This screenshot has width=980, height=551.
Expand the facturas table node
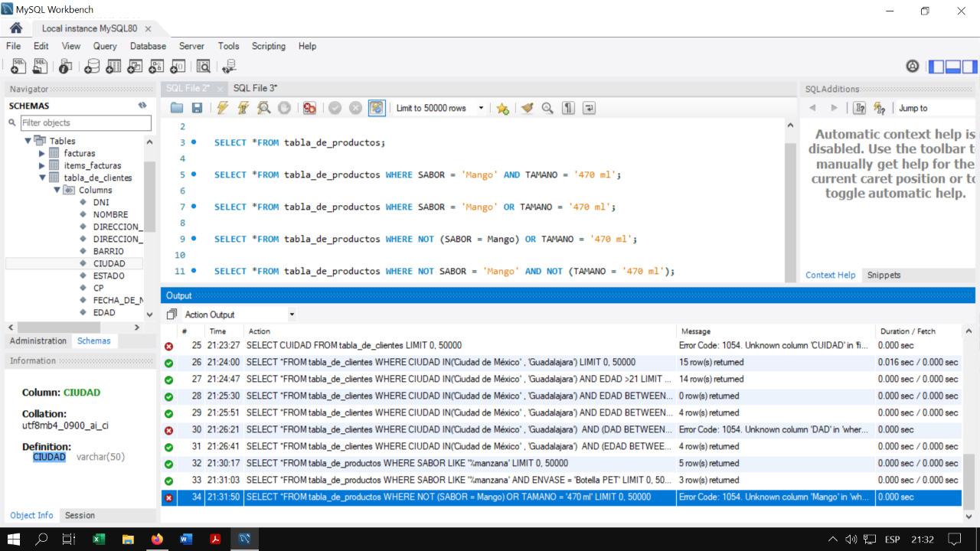click(x=42, y=153)
